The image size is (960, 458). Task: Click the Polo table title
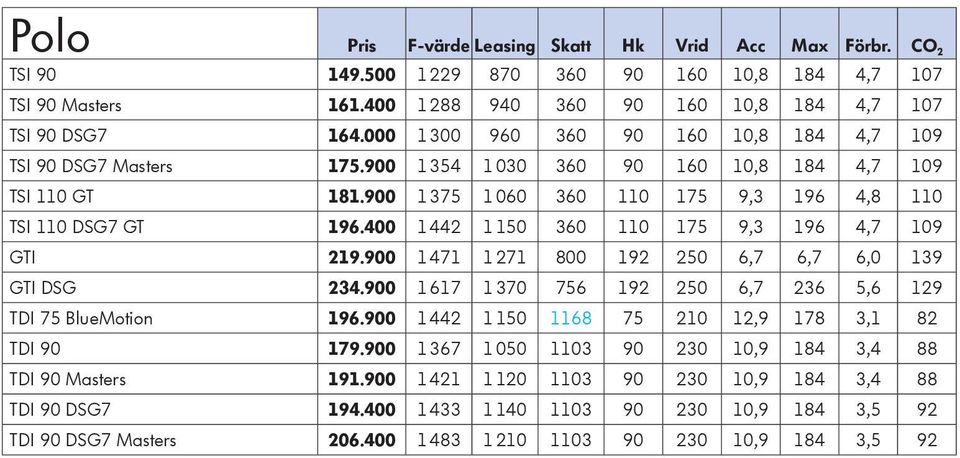click(50, 35)
